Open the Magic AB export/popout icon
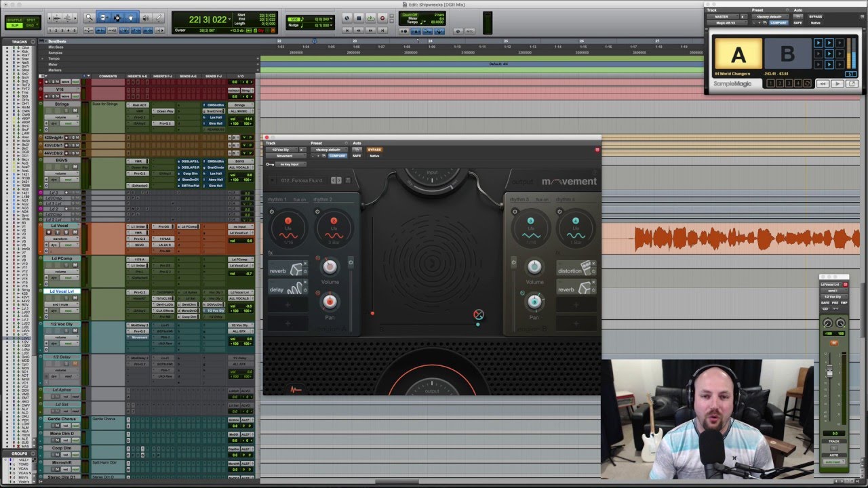868x488 pixels. 852,83
